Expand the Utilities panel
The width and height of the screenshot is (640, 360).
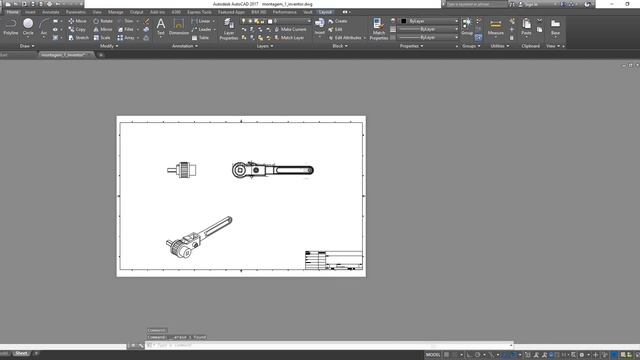click(500, 46)
